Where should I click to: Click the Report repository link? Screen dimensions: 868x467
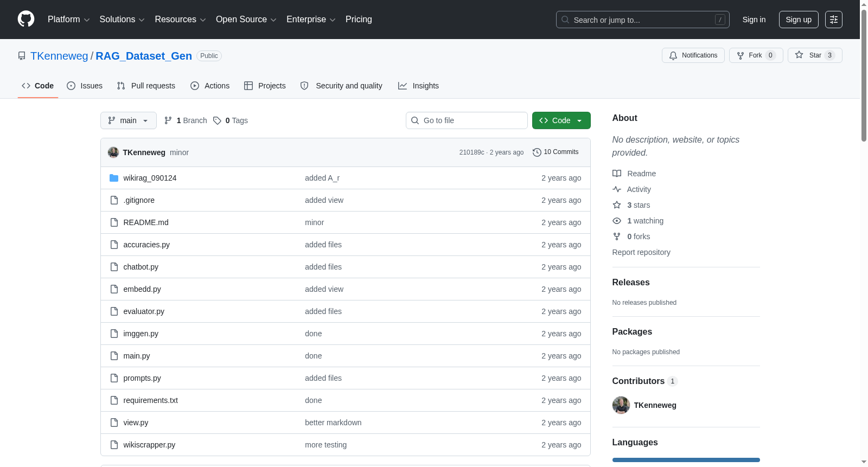pos(641,252)
